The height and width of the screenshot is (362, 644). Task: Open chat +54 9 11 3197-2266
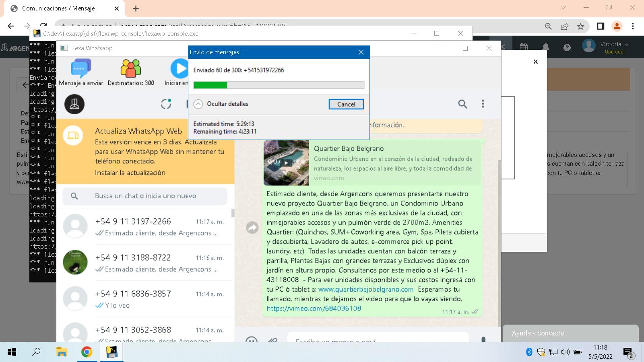(144, 226)
